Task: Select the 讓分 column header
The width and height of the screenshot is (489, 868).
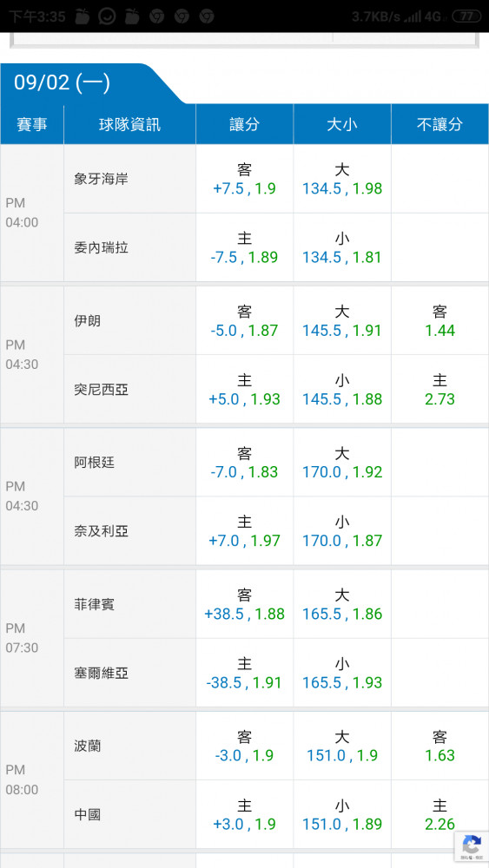Action: tap(244, 124)
